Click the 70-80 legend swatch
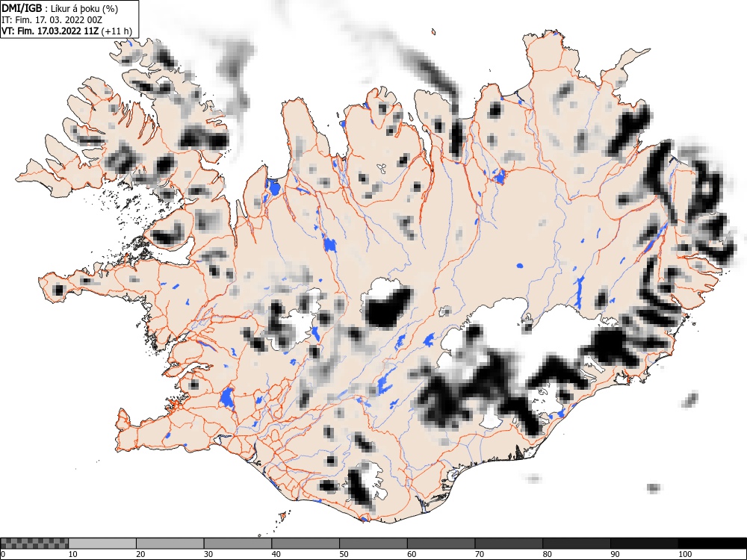The height and width of the screenshot is (560, 747). point(508,544)
